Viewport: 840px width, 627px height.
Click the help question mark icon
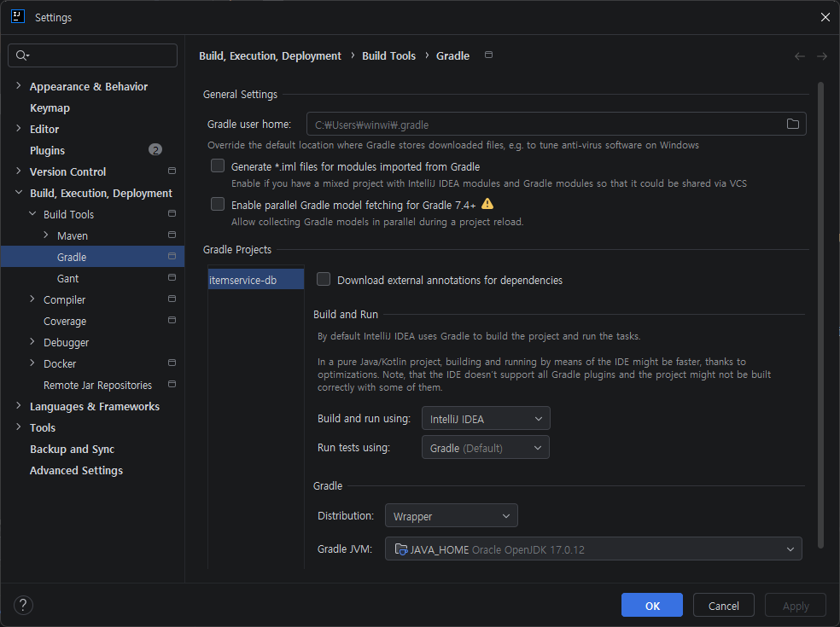tap(23, 605)
